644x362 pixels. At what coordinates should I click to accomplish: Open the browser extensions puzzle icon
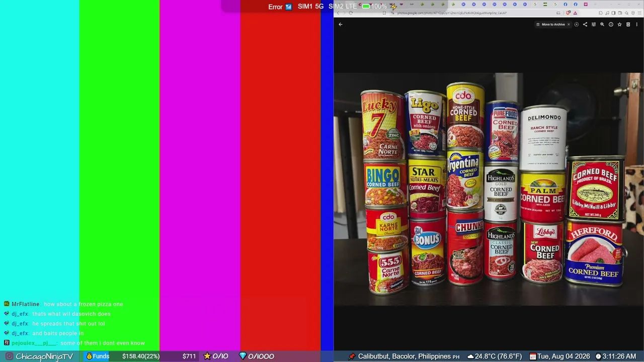601,13
